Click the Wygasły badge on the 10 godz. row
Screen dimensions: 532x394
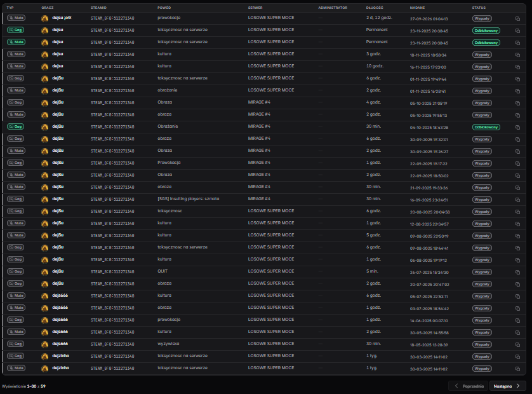coord(482,67)
